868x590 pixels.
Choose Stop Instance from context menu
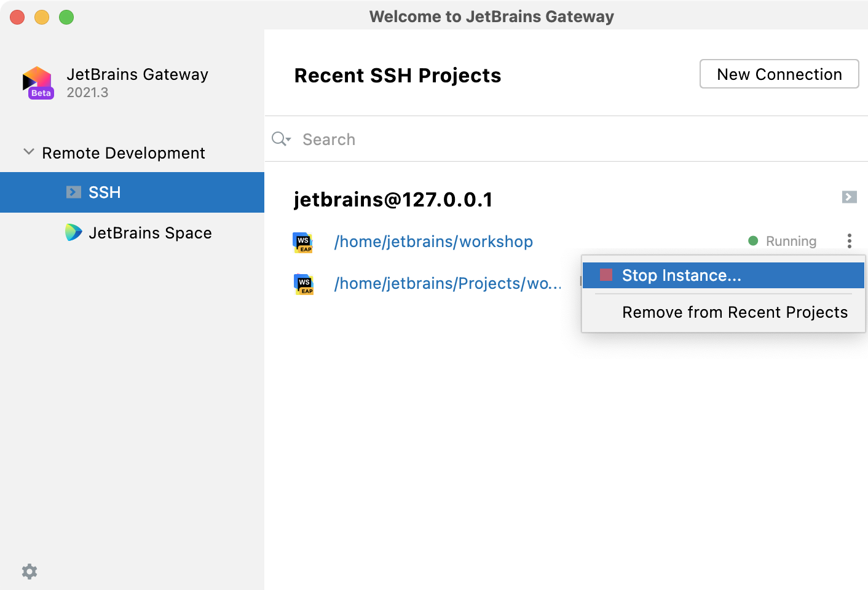pos(681,275)
